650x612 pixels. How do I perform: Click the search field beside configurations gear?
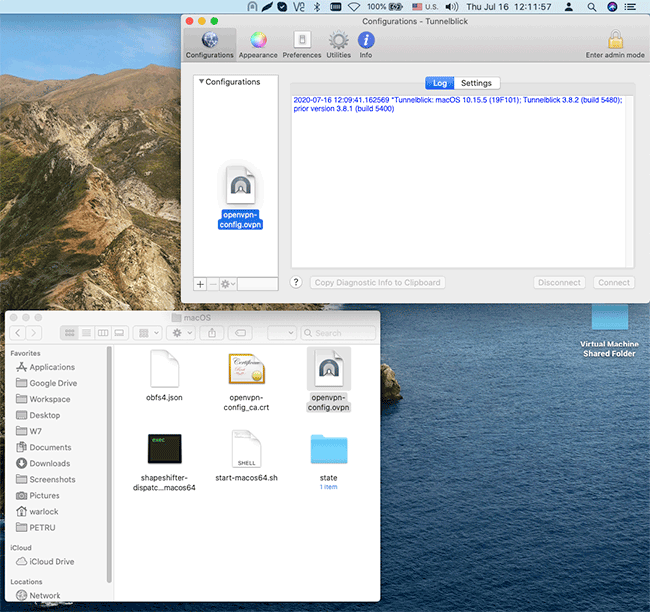pos(257,284)
